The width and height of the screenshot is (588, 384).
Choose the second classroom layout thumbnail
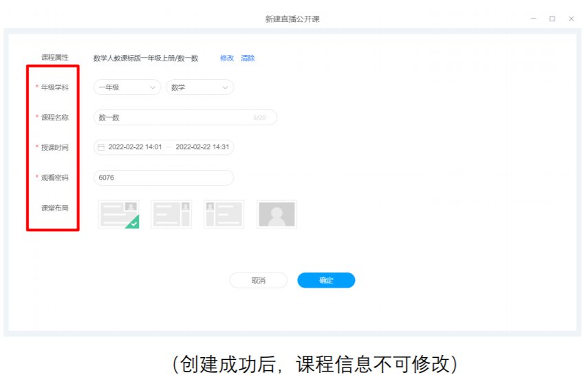[x=171, y=215]
